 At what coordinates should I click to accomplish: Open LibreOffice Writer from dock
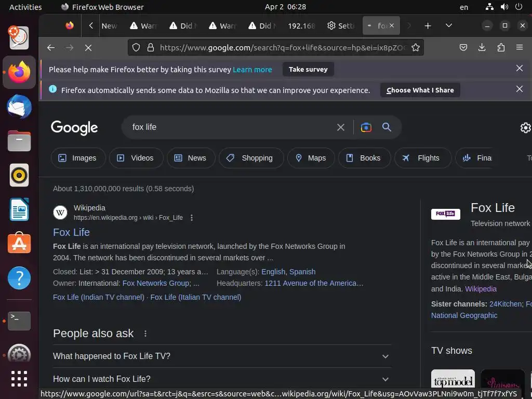[x=19, y=209]
